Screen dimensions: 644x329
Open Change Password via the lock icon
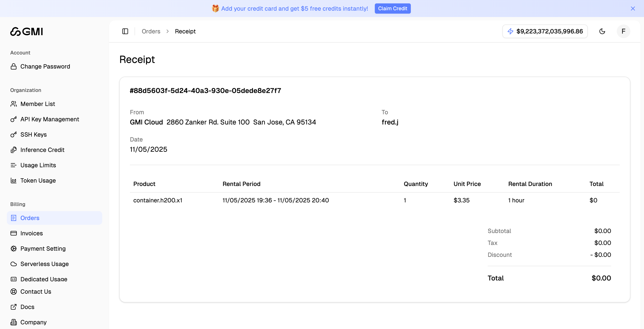pos(14,66)
